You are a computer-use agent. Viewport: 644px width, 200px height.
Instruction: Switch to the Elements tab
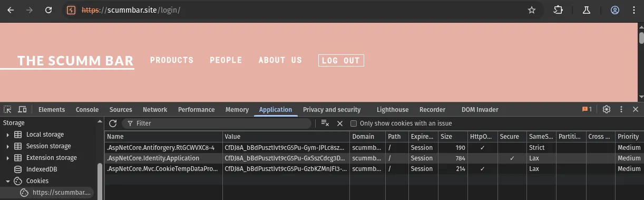tap(52, 110)
